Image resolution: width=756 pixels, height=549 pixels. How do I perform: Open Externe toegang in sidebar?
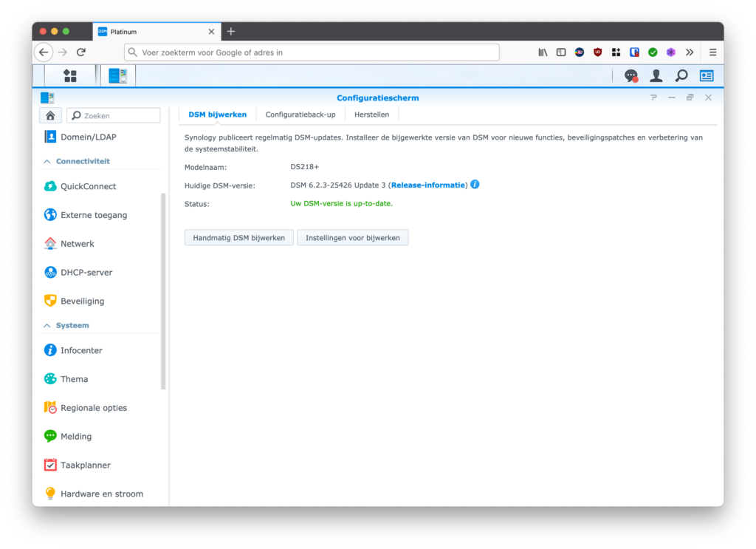click(93, 215)
